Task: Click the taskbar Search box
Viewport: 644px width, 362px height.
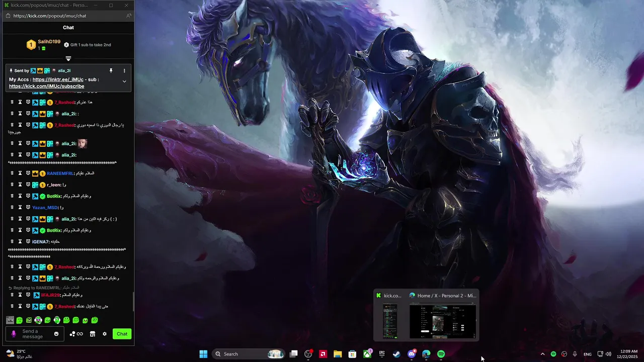Action: [x=249, y=354]
